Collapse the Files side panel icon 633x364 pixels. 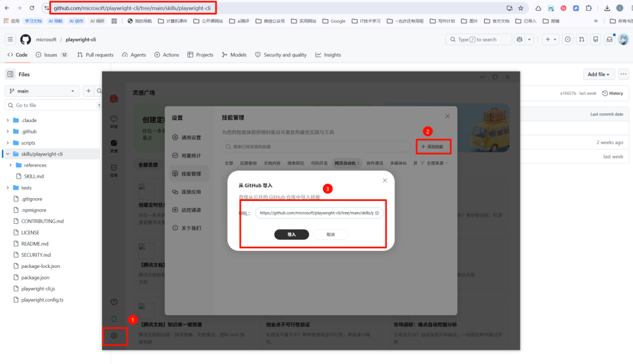[11, 74]
